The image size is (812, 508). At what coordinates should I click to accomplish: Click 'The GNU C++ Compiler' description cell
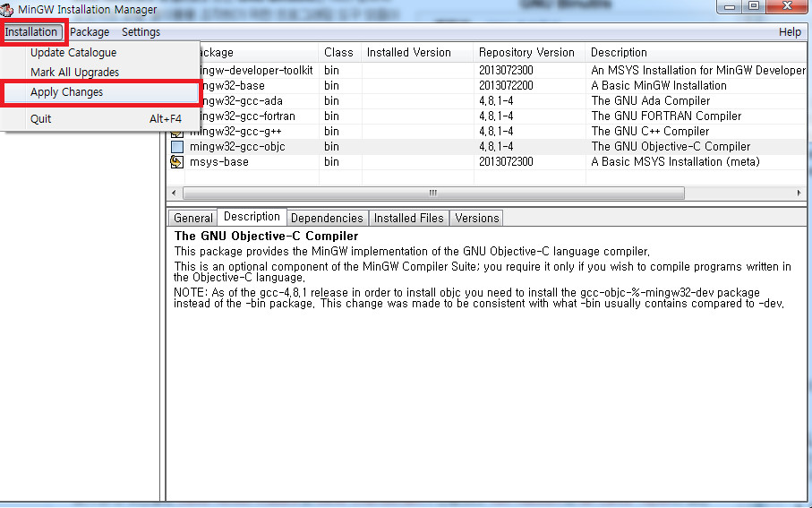tap(650, 132)
